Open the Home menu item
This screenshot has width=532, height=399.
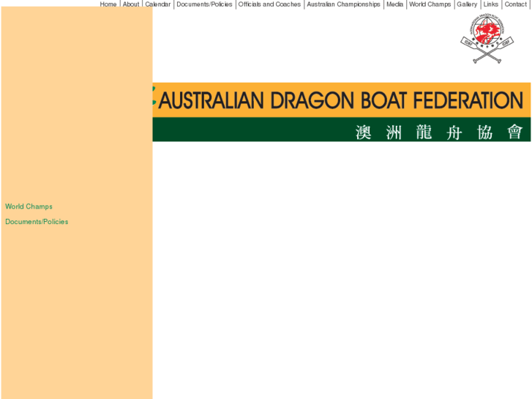point(108,4)
